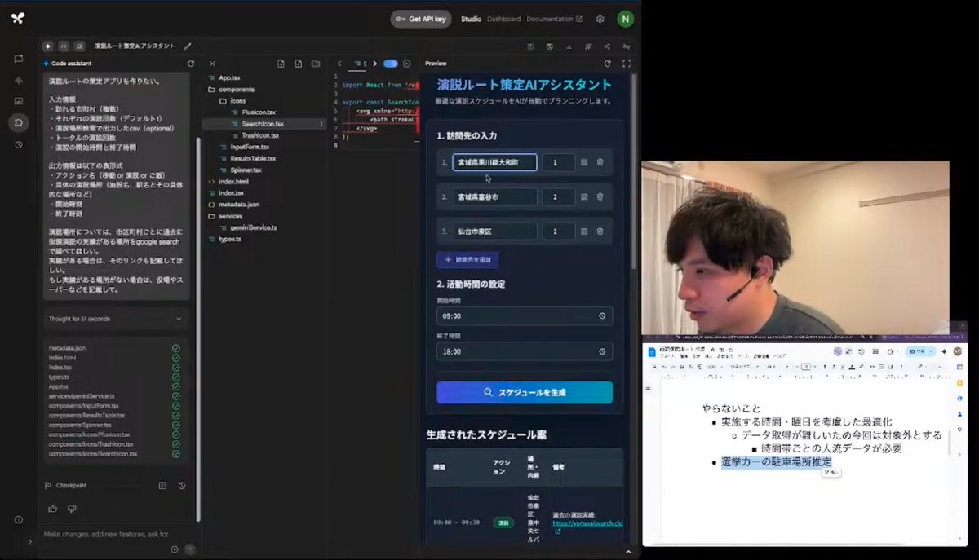
Task: Switch to the sparkle assistant view tab
Action: coord(48,46)
